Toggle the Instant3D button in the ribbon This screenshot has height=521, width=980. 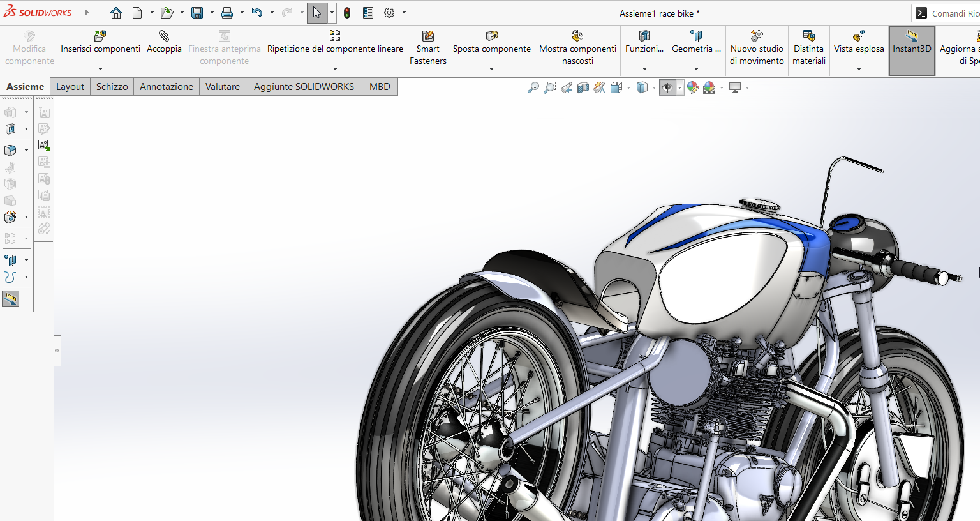[912, 47]
